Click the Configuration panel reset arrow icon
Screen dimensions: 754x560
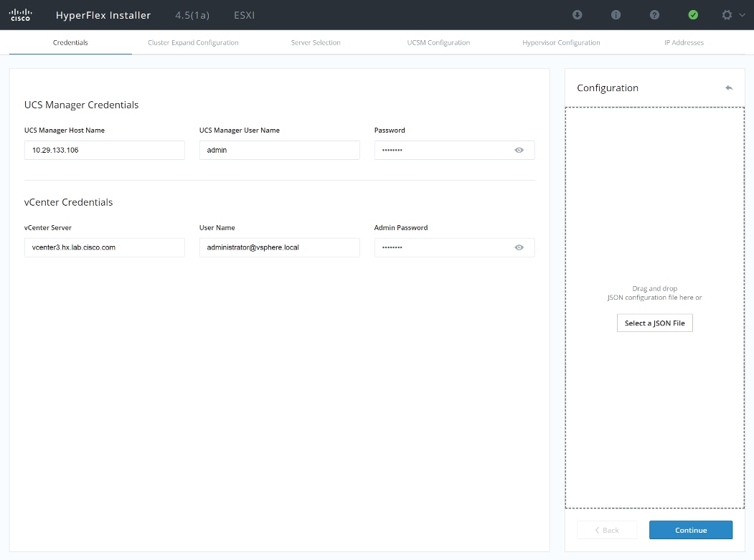click(x=729, y=88)
